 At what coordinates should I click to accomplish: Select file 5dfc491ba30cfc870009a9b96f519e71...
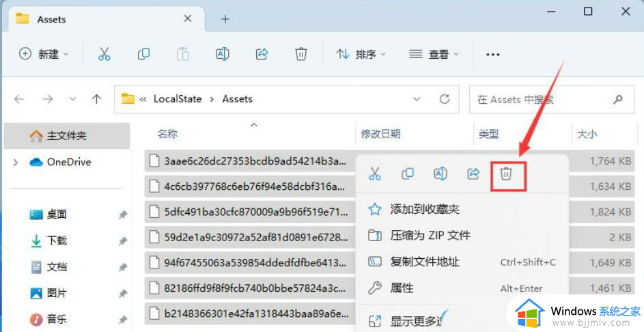pos(250,212)
